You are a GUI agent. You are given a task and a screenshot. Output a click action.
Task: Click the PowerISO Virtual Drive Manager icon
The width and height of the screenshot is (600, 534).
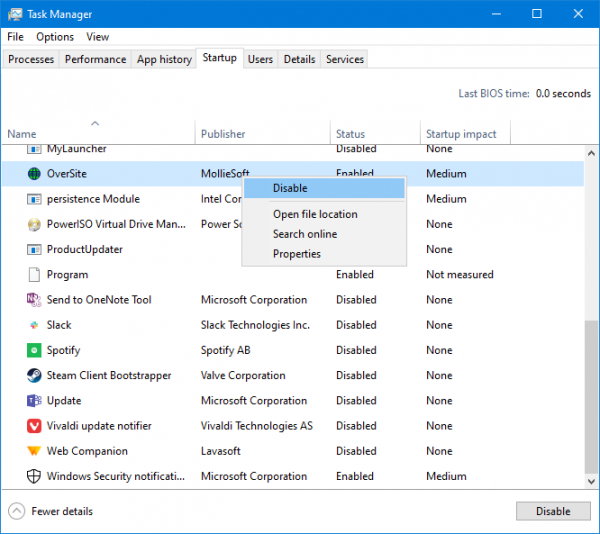point(35,224)
